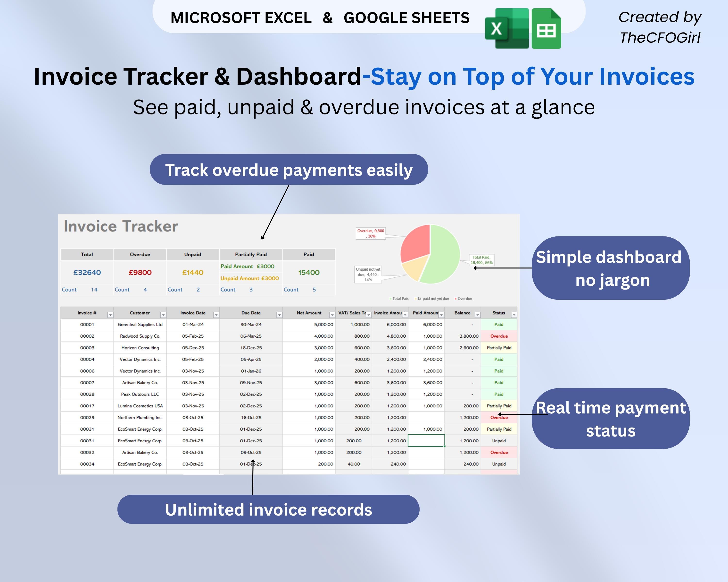
Task: Open the Invoice # column filter dropdown
Action: click(x=110, y=315)
